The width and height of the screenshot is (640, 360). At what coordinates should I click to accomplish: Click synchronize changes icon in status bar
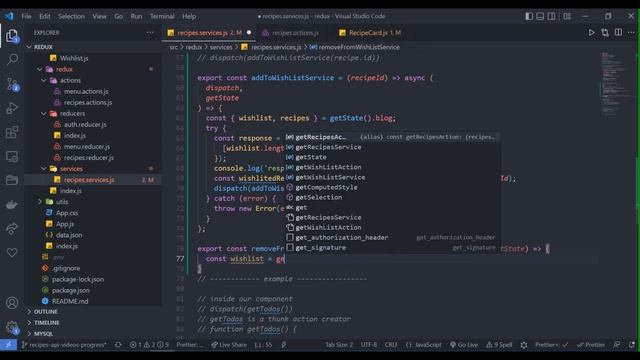coord(118,345)
